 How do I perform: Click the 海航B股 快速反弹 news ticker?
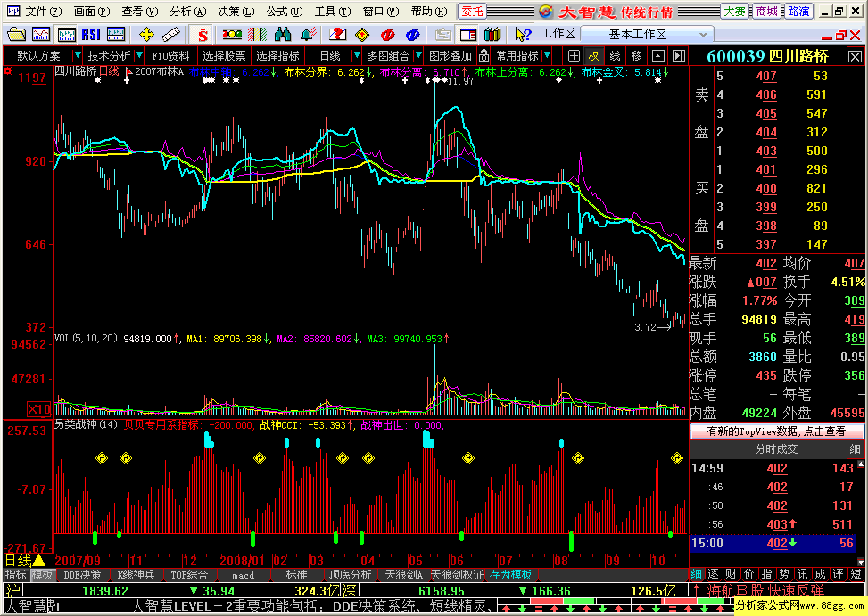765,590
